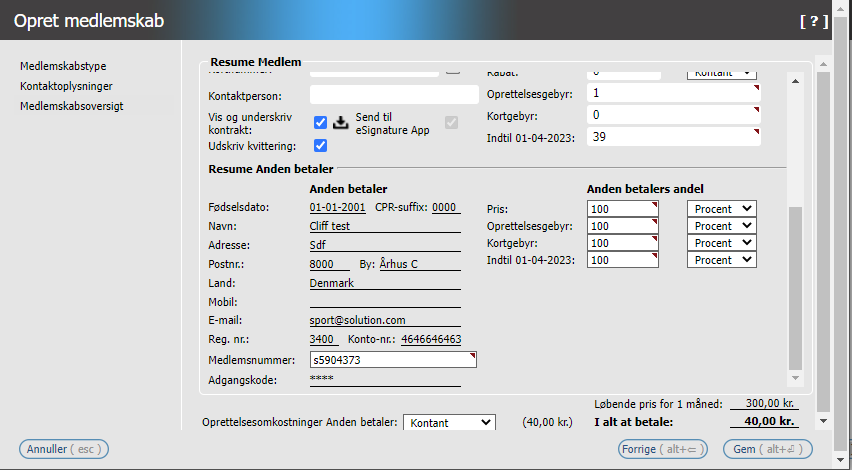Click the By value Århus C
852x470 pixels.
click(x=398, y=264)
